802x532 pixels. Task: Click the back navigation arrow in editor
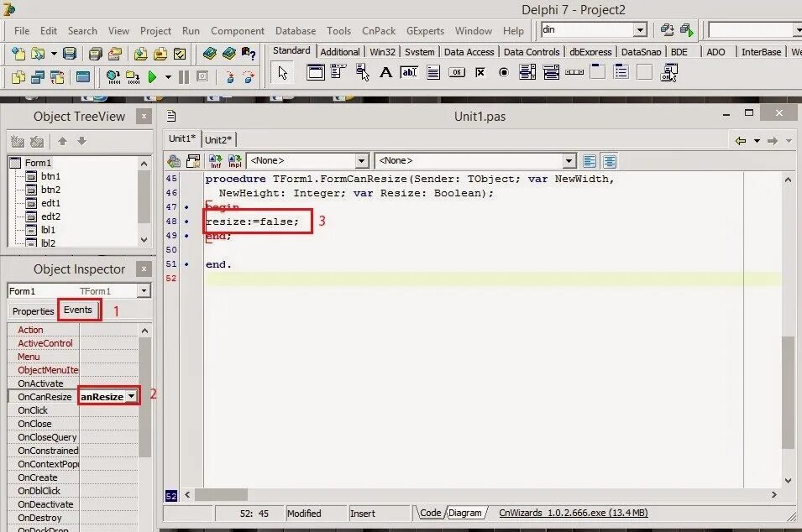(740, 140)
